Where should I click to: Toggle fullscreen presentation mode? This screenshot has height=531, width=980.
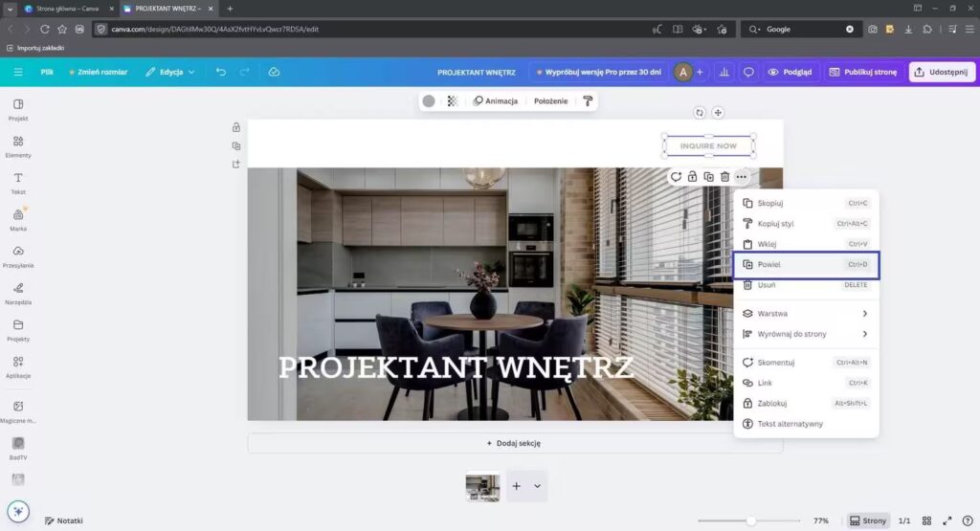coord(947,520)
